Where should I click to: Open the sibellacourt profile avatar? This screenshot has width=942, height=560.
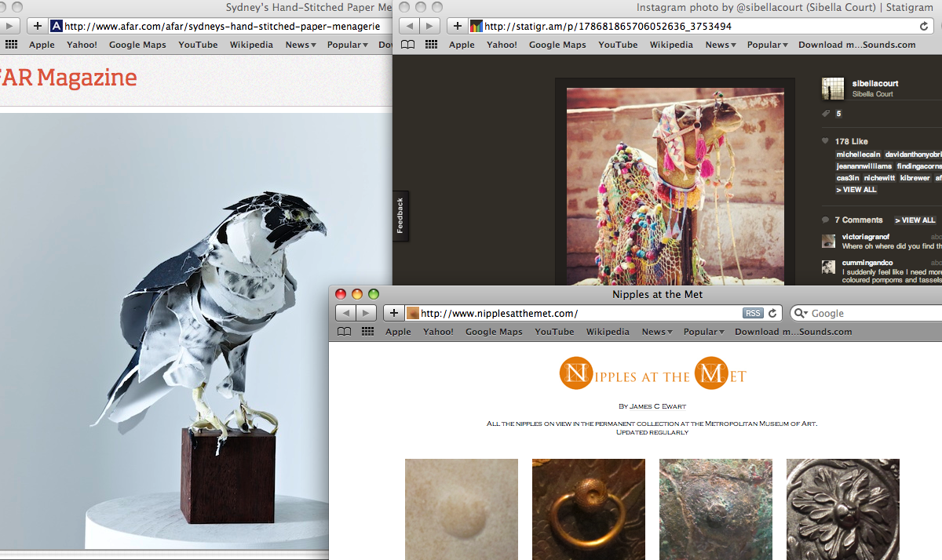pos(833,89)
